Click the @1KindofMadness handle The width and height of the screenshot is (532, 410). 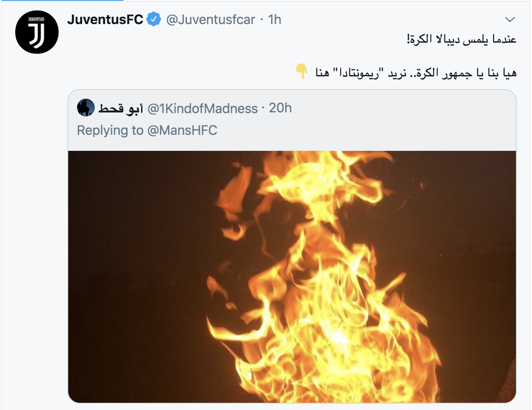tap(203, 108)
